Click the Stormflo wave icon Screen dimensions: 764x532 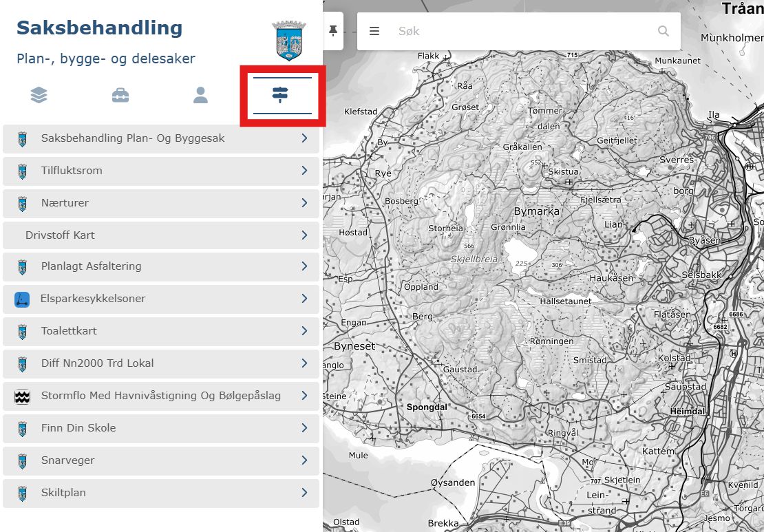[22, 396]
